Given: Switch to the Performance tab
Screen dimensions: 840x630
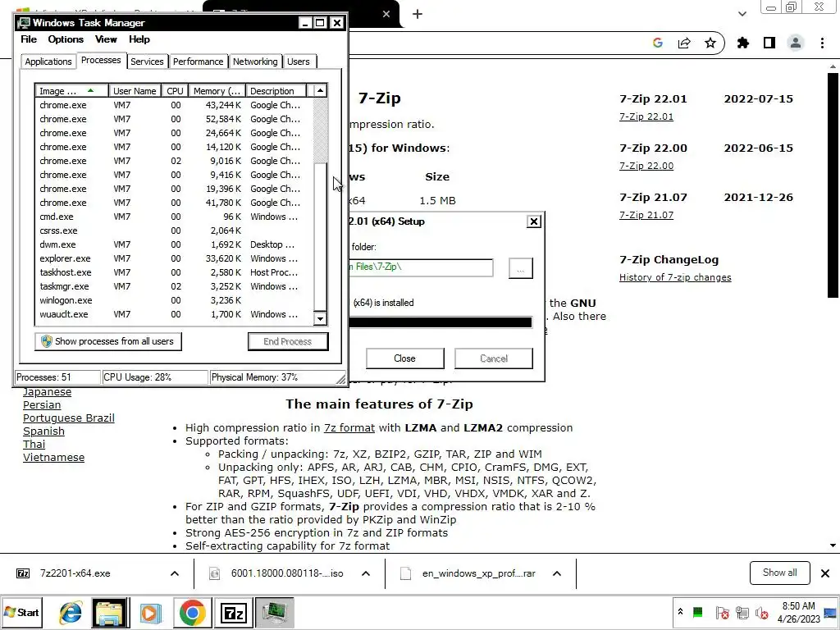Looking at the screenshot, I should pos(198,62).
